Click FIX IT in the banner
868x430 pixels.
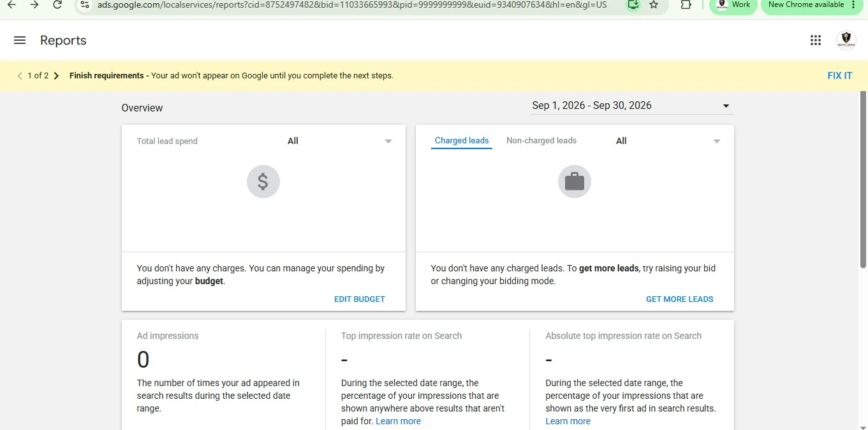point(840,76)
